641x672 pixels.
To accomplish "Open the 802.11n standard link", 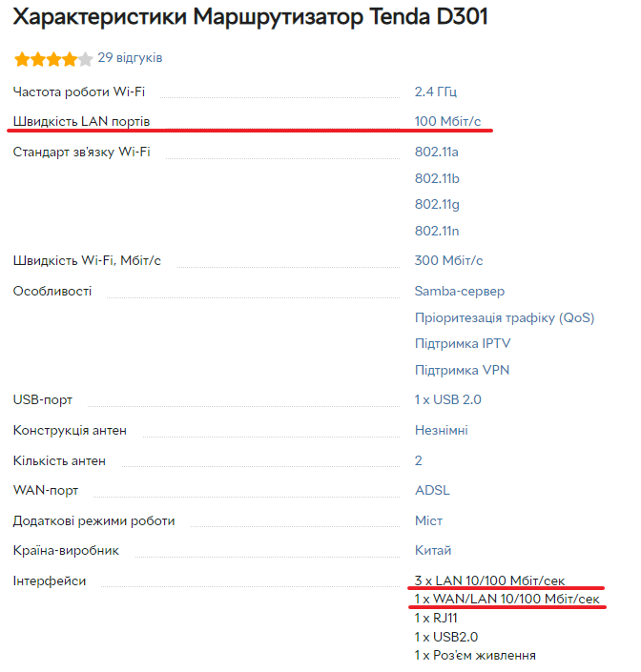I will coord(437,231).
